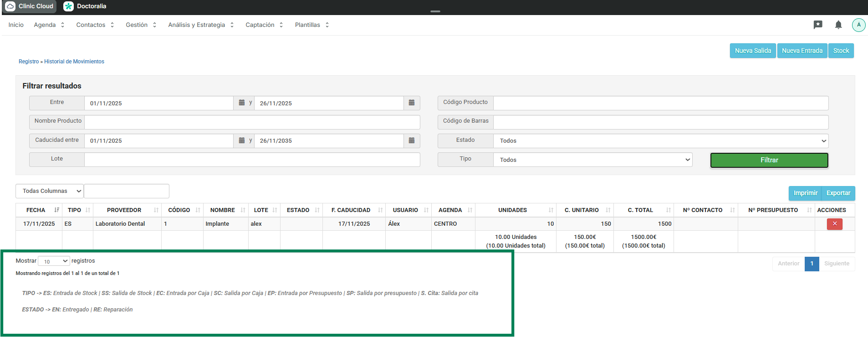Open the user avatar profile icon
The height and width of the screenshot is (337, 868).
click(858, 25)
